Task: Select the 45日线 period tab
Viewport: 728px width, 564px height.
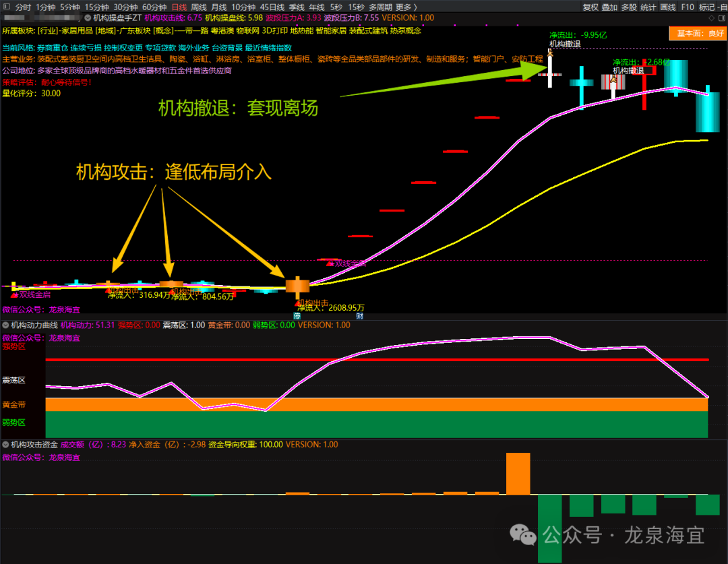Action: [x=272, y=7]
